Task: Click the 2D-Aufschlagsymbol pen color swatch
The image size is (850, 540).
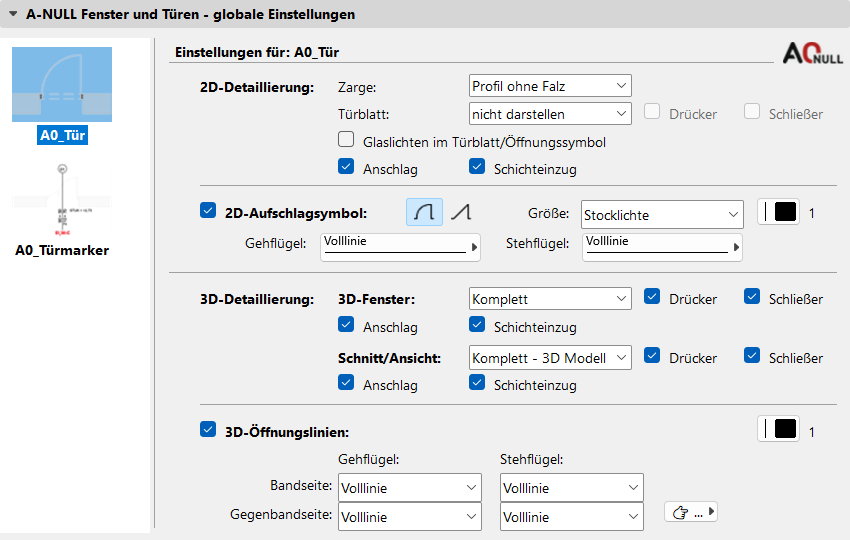Action: 779,213
